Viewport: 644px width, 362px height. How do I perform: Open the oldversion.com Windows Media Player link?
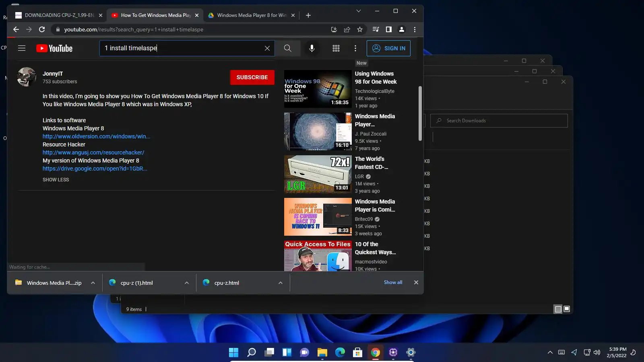point(96,136)
